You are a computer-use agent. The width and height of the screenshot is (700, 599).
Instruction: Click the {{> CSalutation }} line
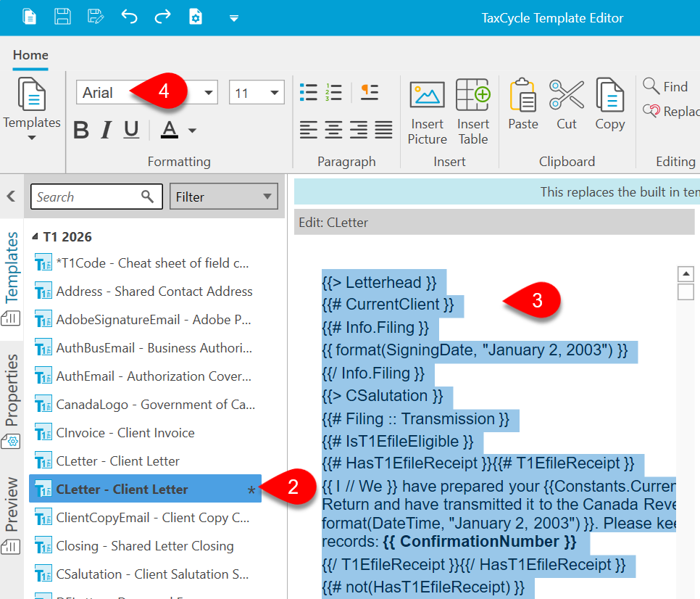click(x=382, y=396)
